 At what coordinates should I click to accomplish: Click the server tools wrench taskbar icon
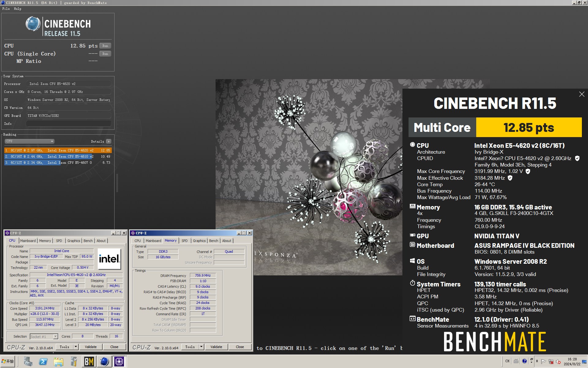coord(73,362)
